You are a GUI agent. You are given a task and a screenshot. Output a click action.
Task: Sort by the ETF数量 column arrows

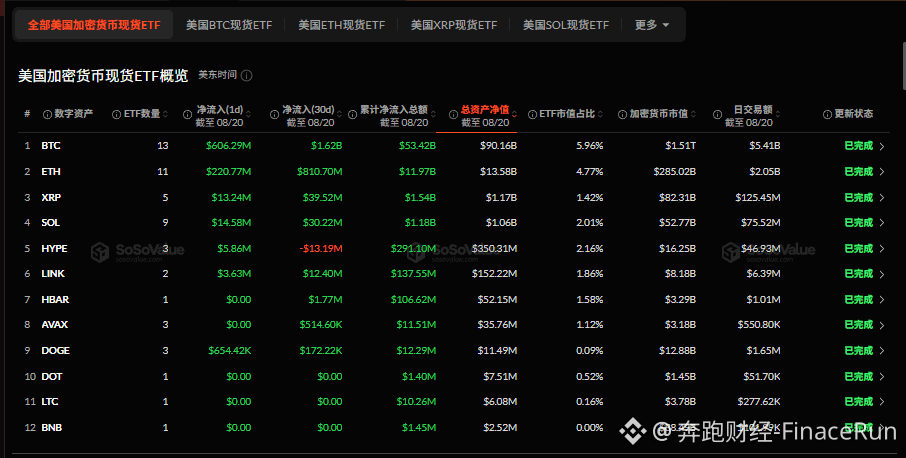[x=166, y=114]
